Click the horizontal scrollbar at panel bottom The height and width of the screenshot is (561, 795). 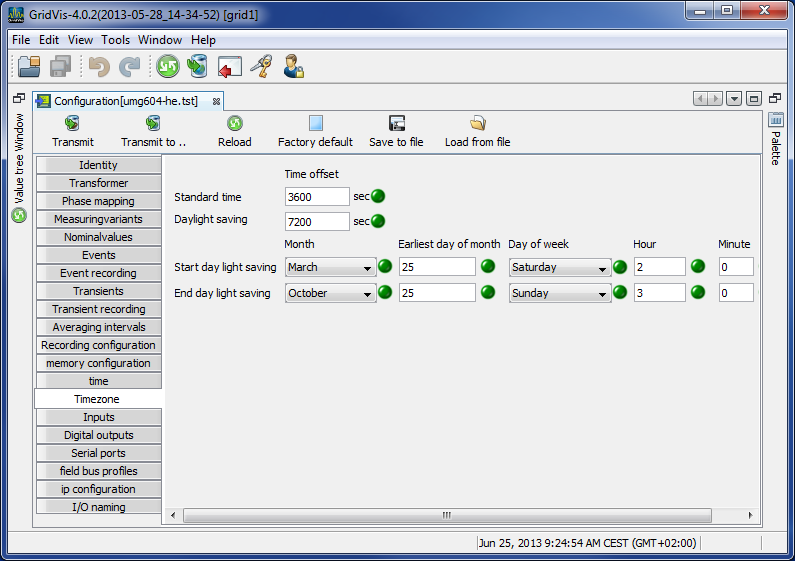(x=446, y=515)
